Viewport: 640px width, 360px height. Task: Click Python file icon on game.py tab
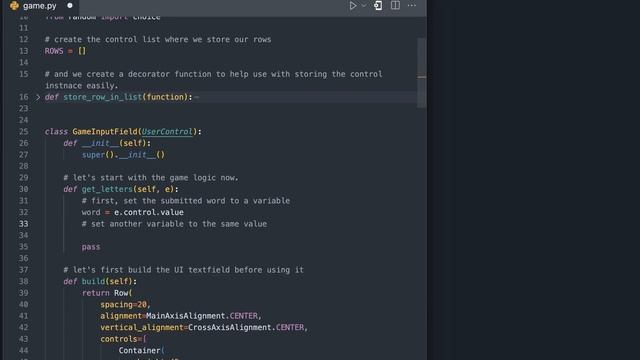[x=14, y=6]
